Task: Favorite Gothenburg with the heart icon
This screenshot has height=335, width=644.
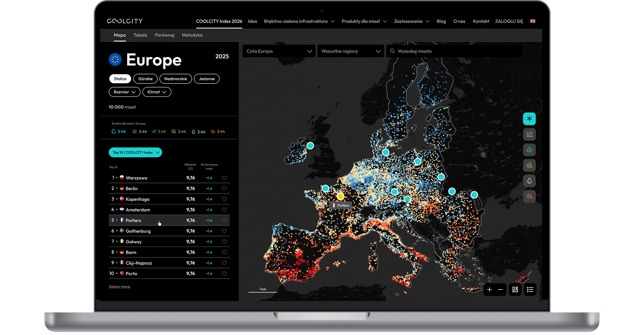Action: (224, 231)
